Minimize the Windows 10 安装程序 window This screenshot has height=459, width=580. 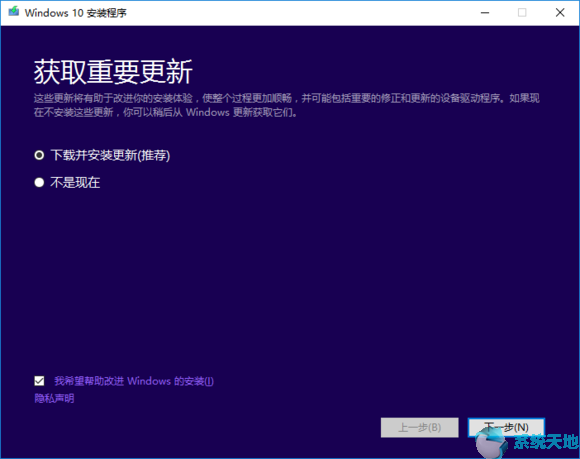pyautogui.click(x=485, y=13)
